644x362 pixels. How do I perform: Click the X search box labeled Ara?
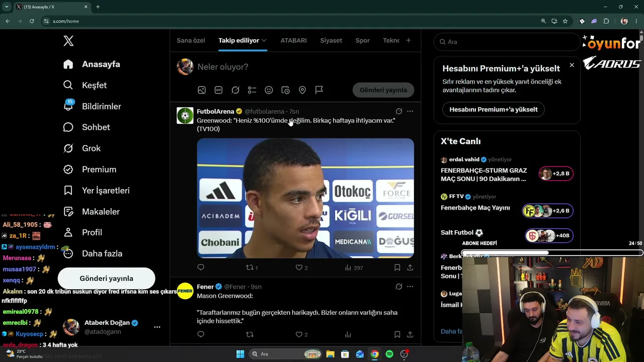[507, 42]
